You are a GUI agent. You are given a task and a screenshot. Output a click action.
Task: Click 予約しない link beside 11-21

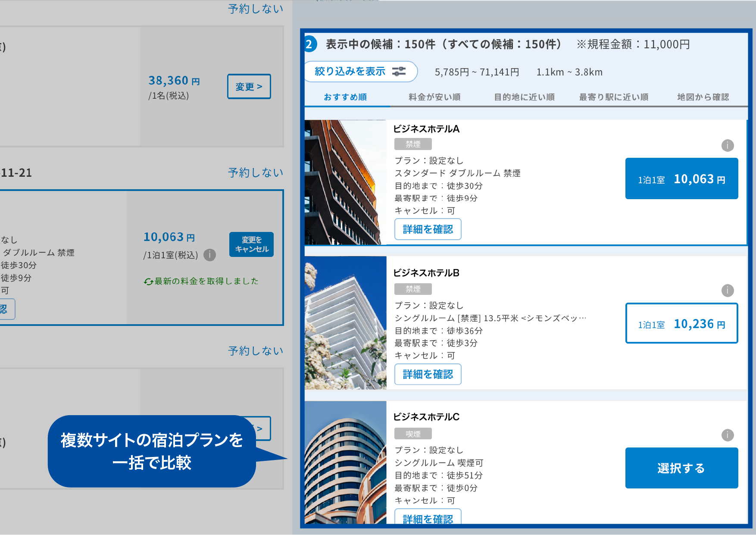click(256, 172)
